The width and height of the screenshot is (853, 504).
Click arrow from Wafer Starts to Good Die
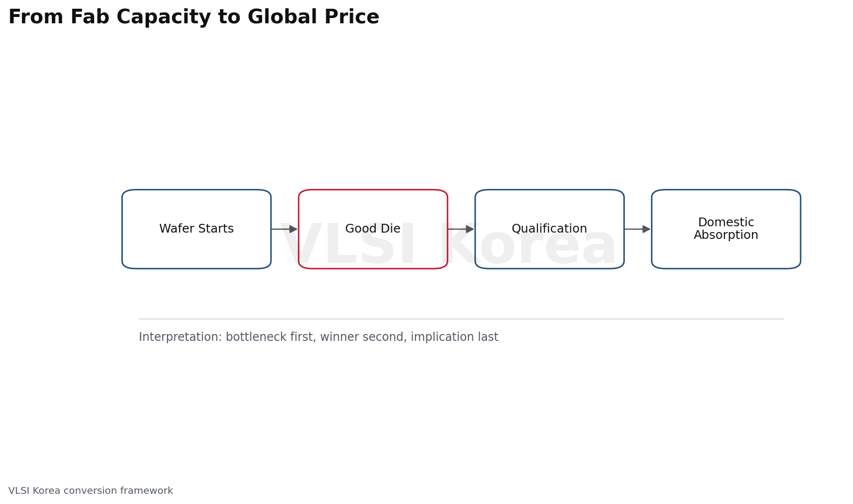click(284, 229)
